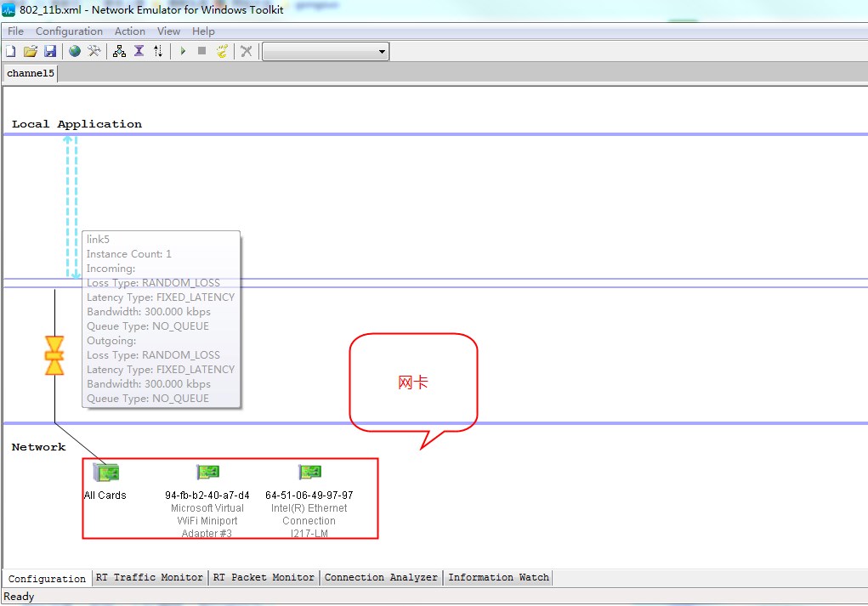This screenshot has height=606, width=868.
Task: Open the Configuration menu
Action: (x=69, y=31)
